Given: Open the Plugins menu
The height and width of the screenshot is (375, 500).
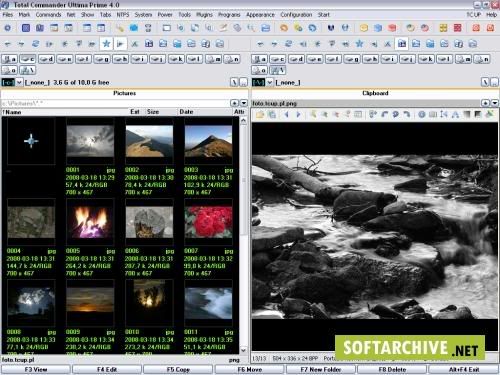Looking at the screenshot, I should point(204,15).
